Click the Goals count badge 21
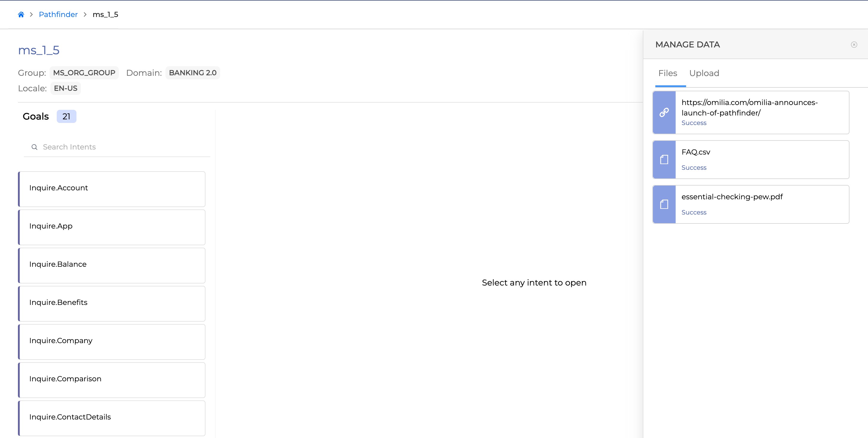Image resolution: width=868 pixels, height=438 pixels. [66, 116]
